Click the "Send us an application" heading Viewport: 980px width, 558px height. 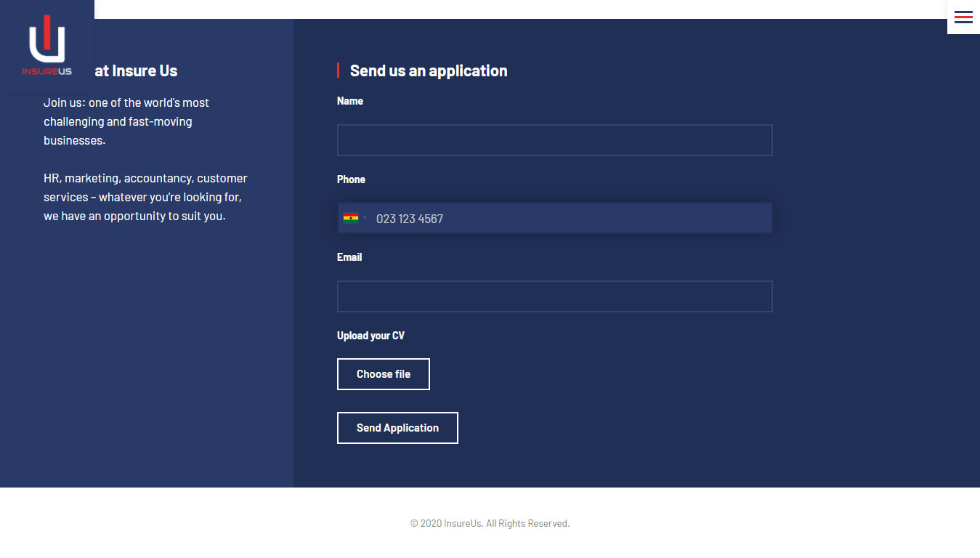pyautogui.click(x=429, y=70)
